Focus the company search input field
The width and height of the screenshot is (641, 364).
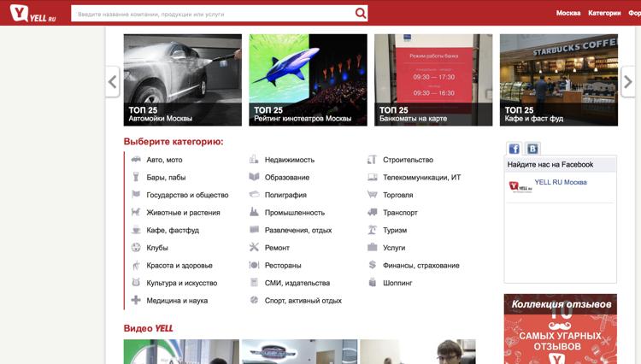(212, 13)
